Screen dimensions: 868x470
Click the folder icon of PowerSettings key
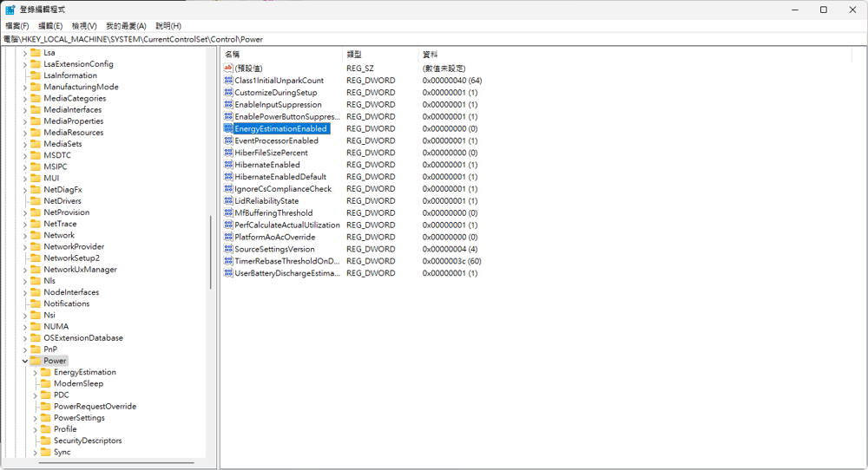coord(45,418)
